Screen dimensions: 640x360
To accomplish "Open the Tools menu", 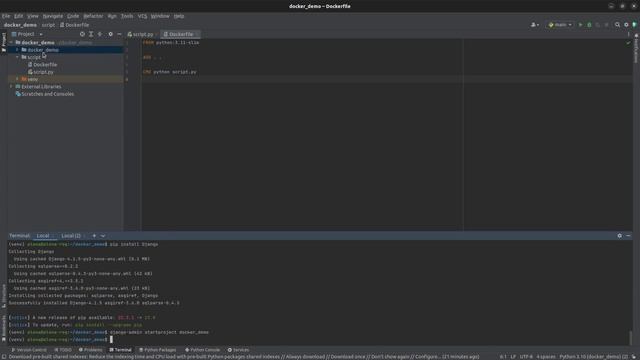I will 127,16.
